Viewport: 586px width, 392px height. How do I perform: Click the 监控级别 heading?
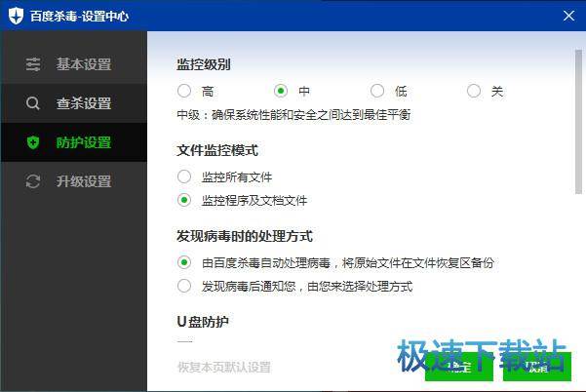[x=204, y=64]
